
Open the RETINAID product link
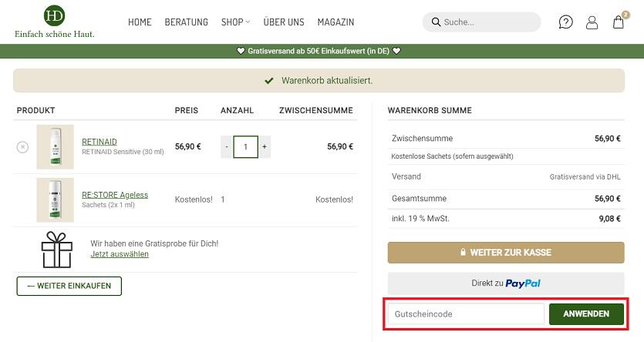99,142
